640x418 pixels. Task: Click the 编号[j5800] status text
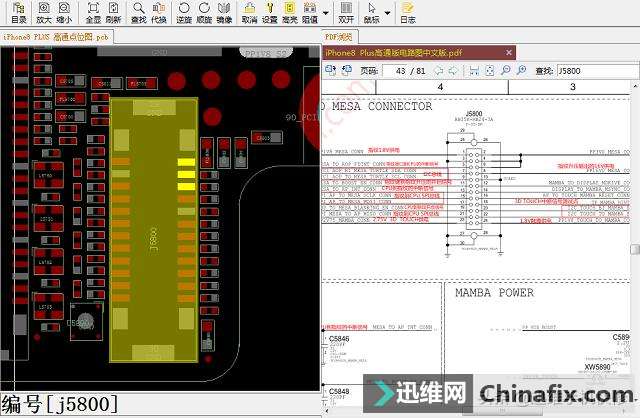coord(60,404)
